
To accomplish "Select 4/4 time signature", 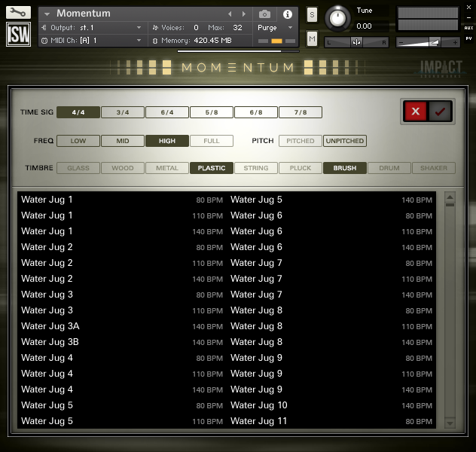I will (78, 112).
